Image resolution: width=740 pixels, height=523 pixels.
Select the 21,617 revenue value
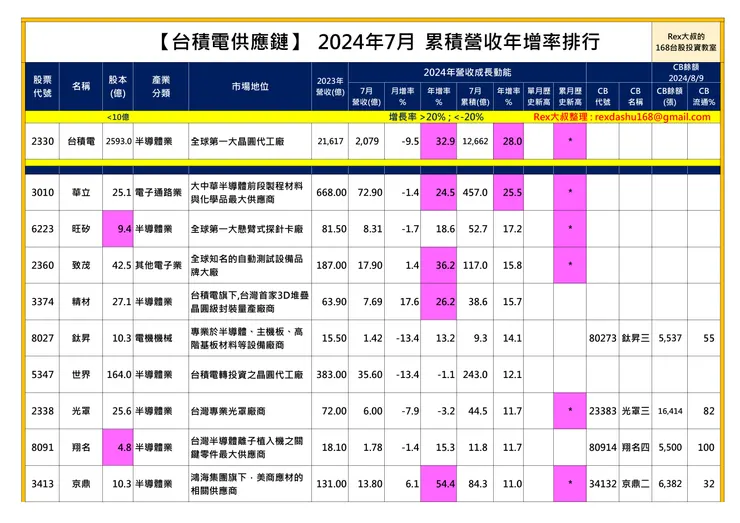pos(330,141)
